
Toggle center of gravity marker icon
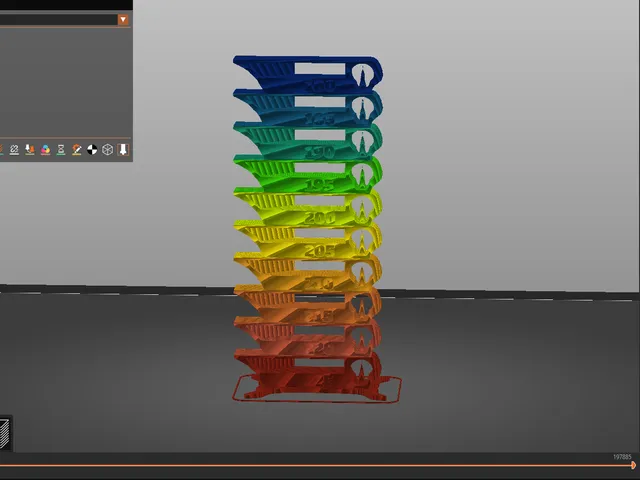[x=92, y=150]
